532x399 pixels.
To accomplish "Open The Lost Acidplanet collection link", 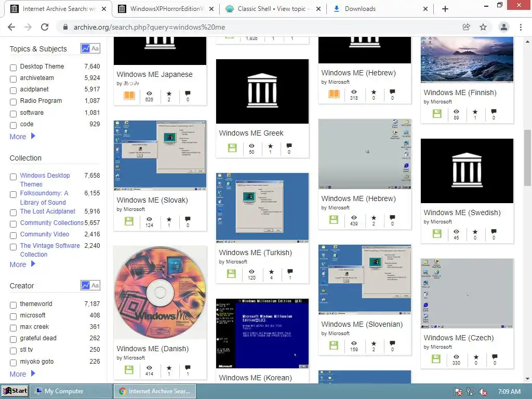I will tap(47, 211).
